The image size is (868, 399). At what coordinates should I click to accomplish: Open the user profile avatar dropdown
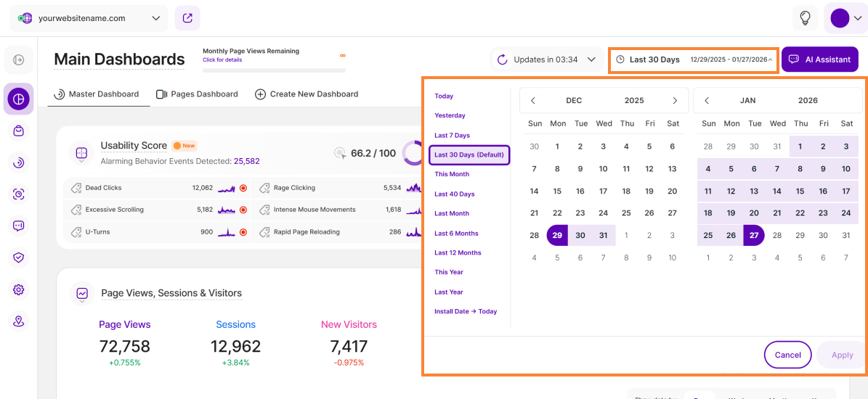pyautogui.click(x=845, y=18)
